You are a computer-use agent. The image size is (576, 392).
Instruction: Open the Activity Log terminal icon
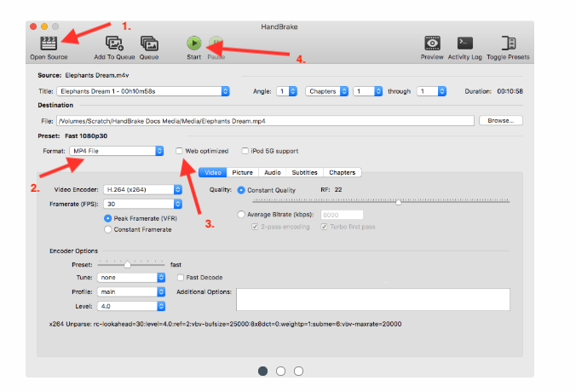[x=464, y=43]
